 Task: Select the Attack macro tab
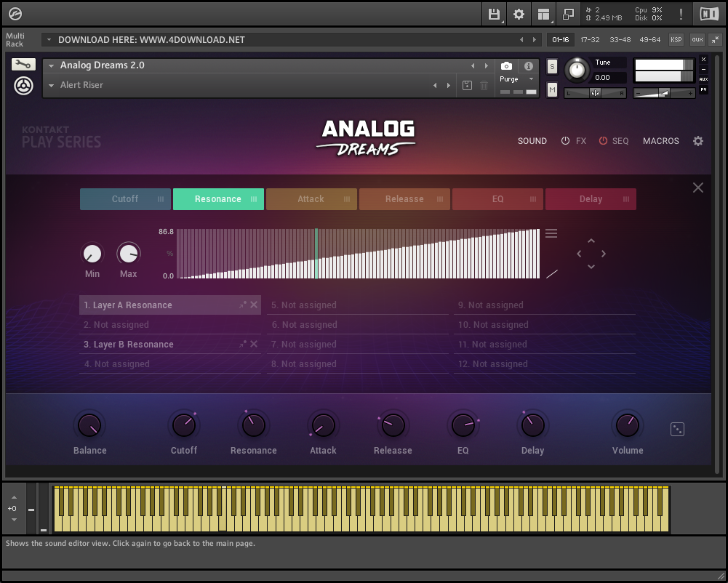point(311,199)
